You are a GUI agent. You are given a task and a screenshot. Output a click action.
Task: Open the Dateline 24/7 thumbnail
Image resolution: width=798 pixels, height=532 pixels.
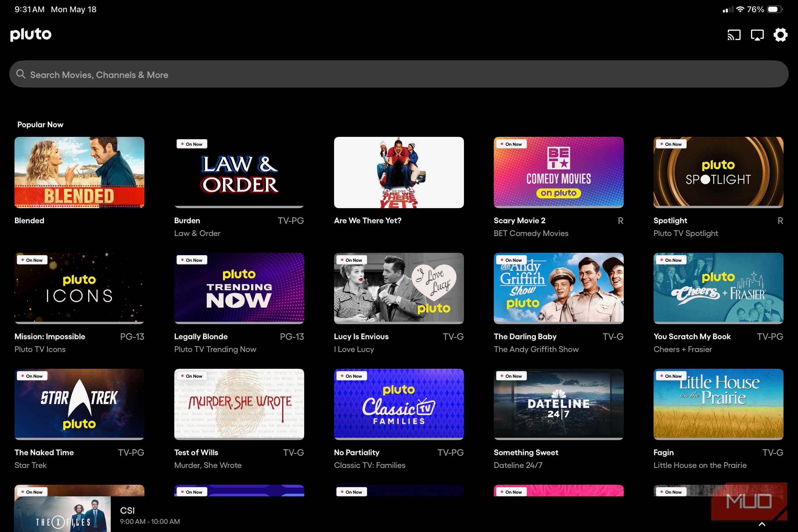558,404
